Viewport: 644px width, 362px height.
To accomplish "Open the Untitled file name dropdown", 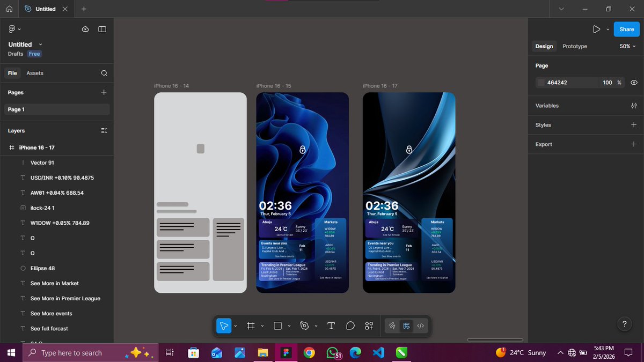I will click(41, 45).
